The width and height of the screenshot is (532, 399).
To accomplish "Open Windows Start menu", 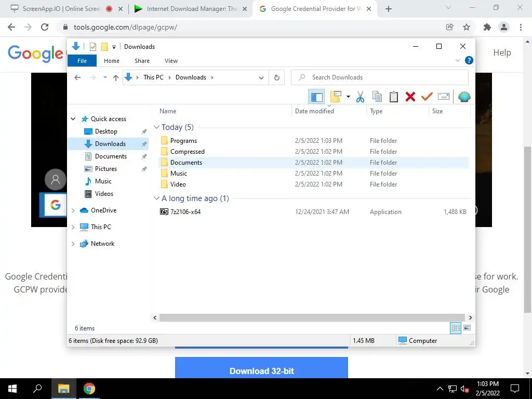I will point(12,389).
